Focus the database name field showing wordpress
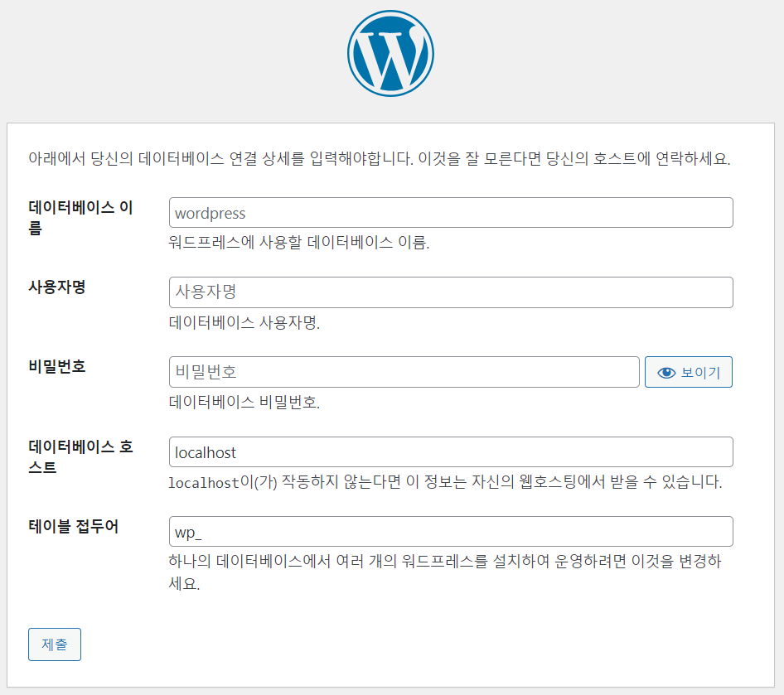 pos(451,213)
